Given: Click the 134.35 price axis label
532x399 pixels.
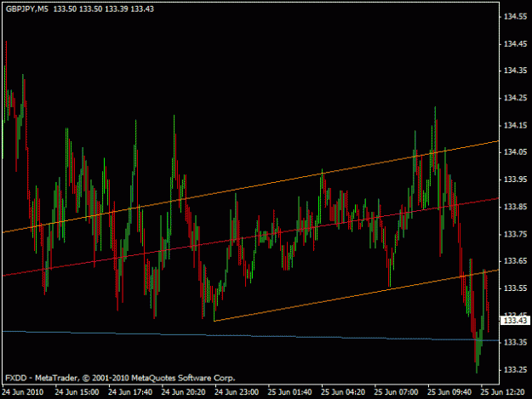Looking at the screenshot, I should (515, 71).
